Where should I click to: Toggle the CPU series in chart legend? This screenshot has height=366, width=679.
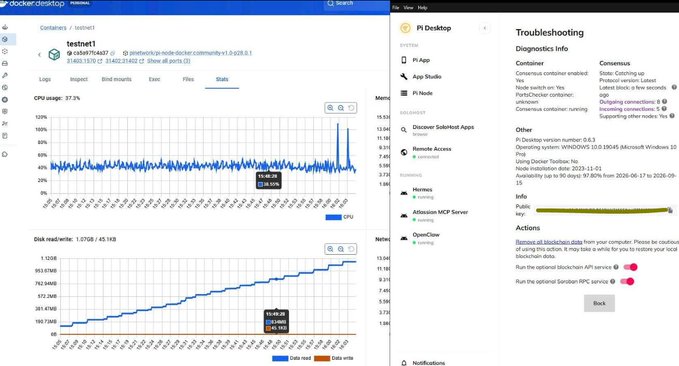(x=340, y=217)
